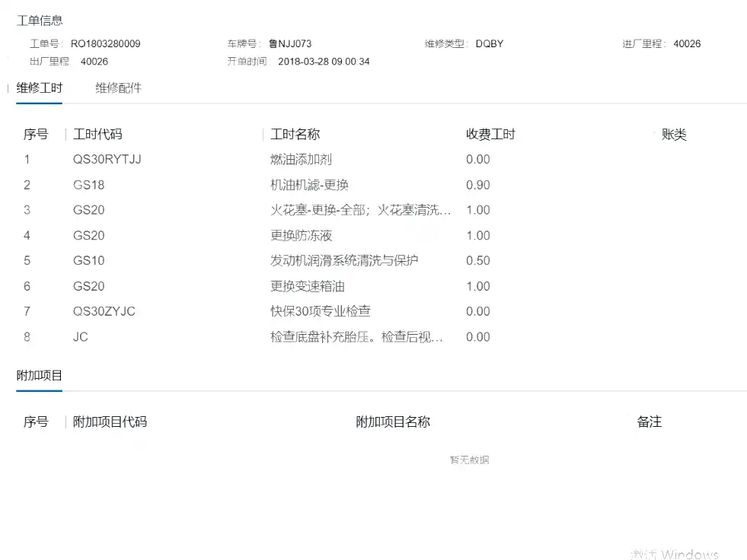This screenshot has height=560, width=747.
Task: Select labor code GS10
Action: pos(88,260)
